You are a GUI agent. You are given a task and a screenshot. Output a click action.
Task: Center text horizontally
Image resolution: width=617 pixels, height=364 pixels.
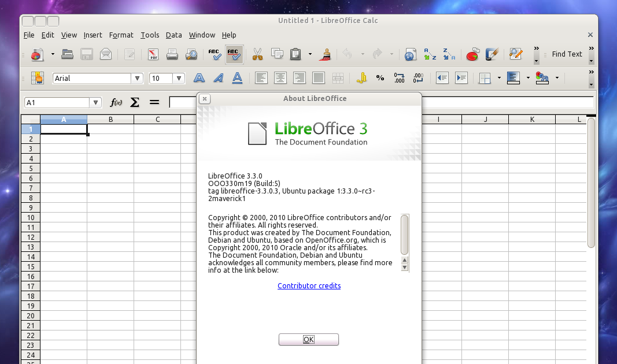point(280,78)
